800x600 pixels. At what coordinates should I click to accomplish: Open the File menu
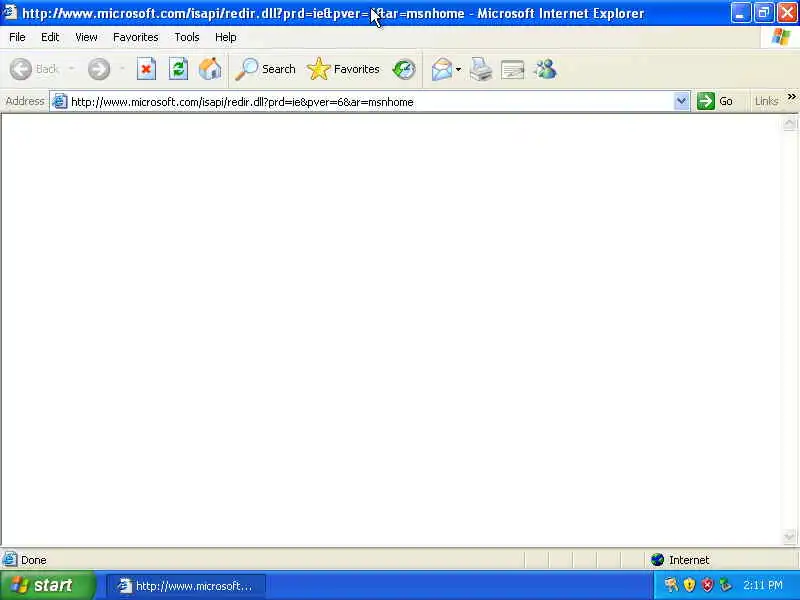[17, 37]
